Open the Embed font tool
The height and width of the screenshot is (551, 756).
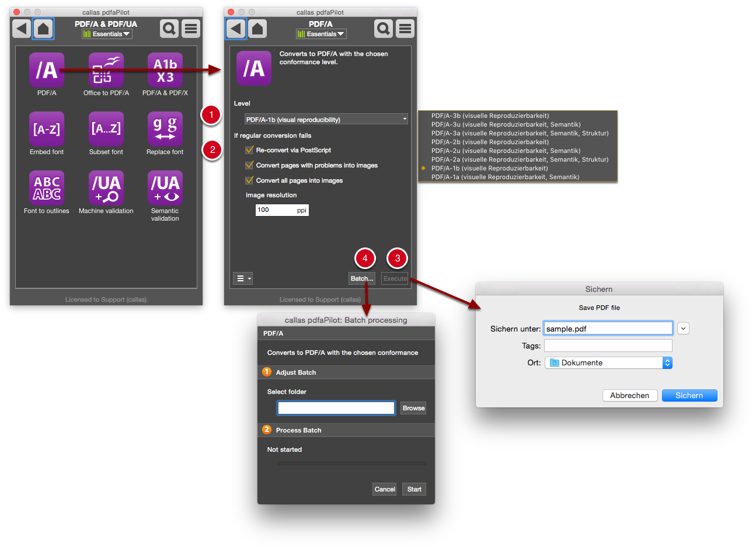click(47, 129)
